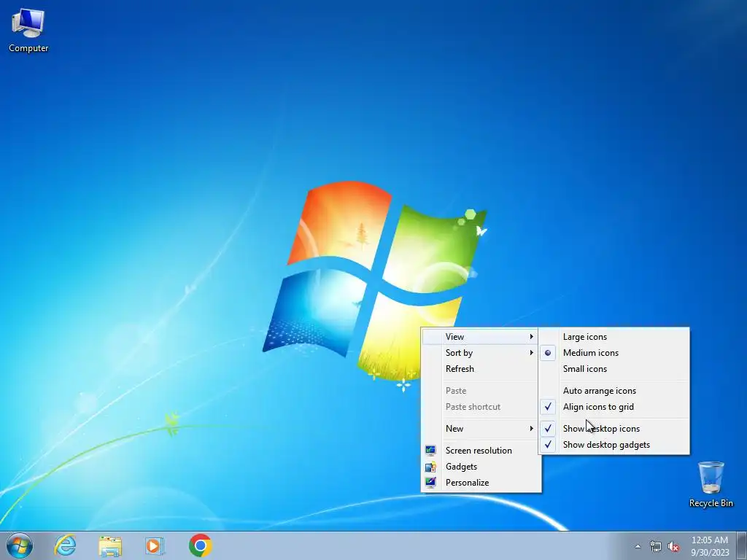The width and height of the screenshot is (747, 560).
Task: Open the New submenu entry
Action: click(x=481, y=429)
